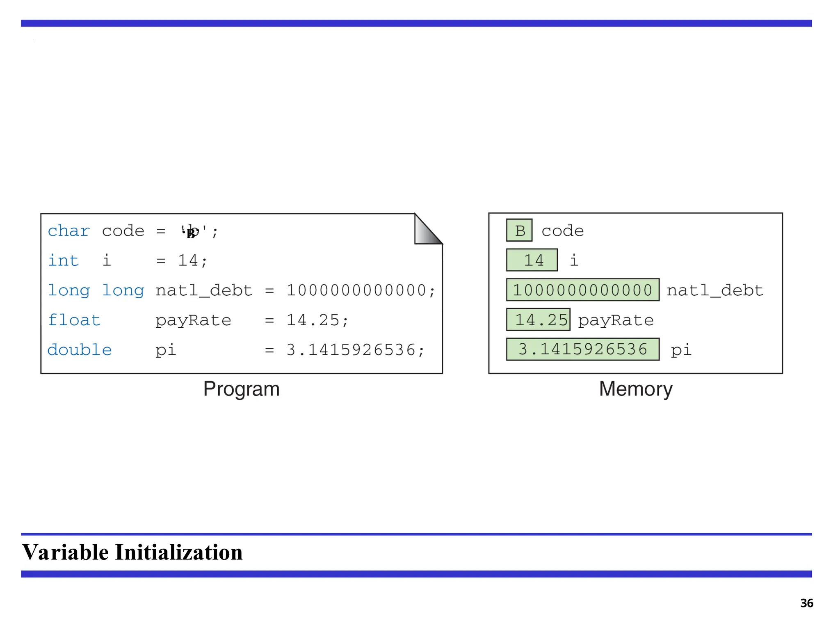The image size is (840, 630).
Task: Click the 'Variable Initialization' slide title
Action: 132,552
